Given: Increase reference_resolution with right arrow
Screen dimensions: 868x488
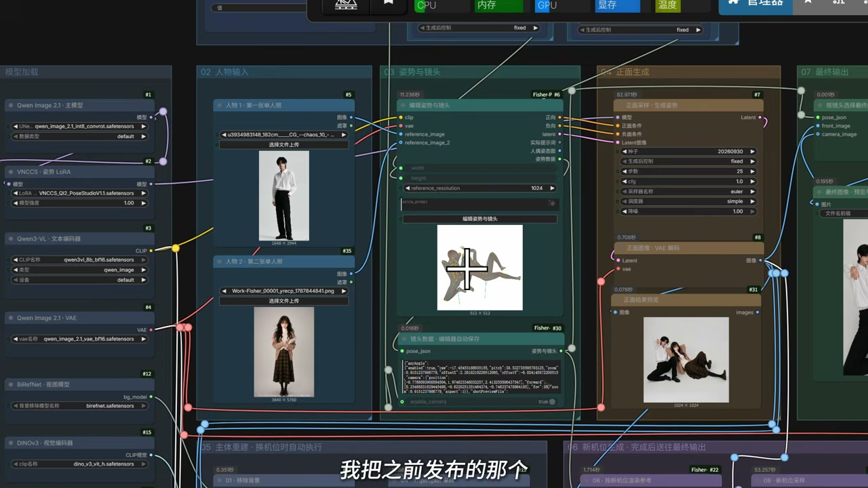Looking at the screenshot, I should point(553,188).
